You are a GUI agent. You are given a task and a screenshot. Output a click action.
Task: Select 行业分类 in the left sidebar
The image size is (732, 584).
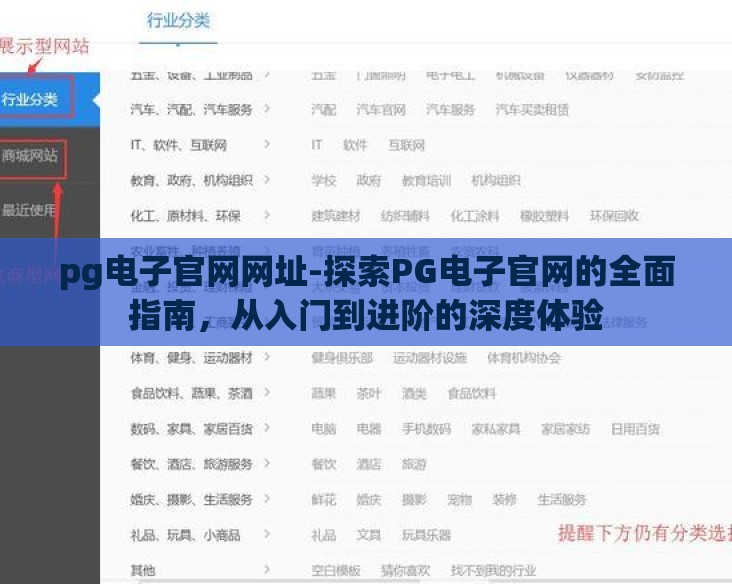pyautogui.click(x=29, y=99)
